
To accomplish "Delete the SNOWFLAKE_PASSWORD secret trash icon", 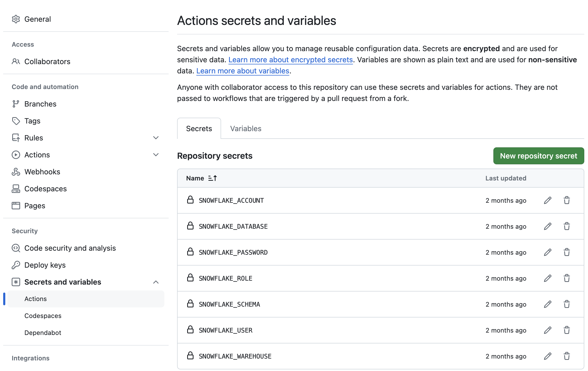I will [x=567, y=252].
